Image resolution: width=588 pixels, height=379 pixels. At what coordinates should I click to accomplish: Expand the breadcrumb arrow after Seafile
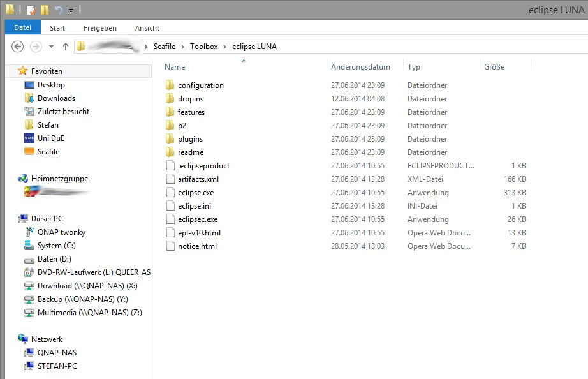pos(182,47)
